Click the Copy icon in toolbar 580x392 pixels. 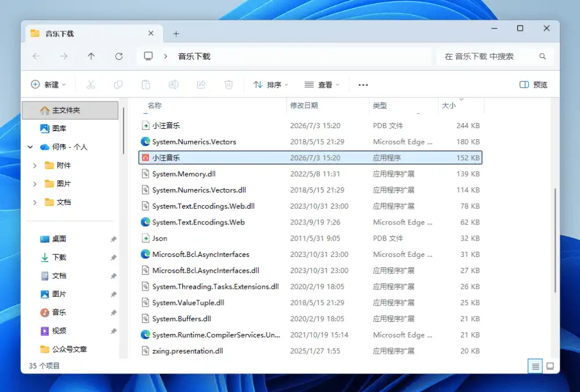coord(118,85)
